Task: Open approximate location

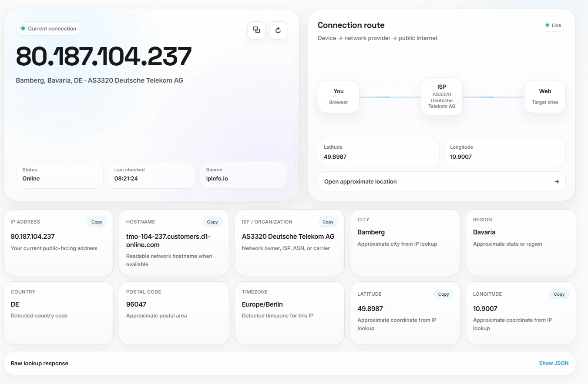Action: coord(442,181)
